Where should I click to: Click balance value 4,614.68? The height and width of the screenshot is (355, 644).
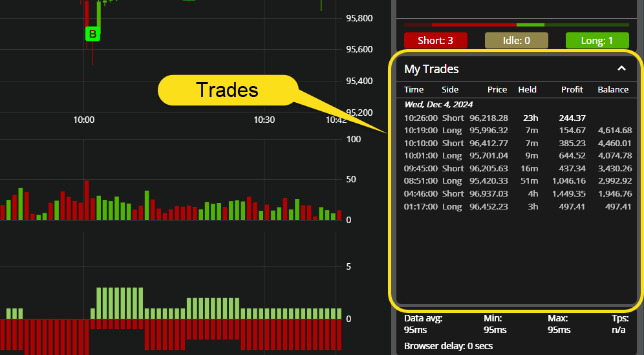click(x=615, y=130)
